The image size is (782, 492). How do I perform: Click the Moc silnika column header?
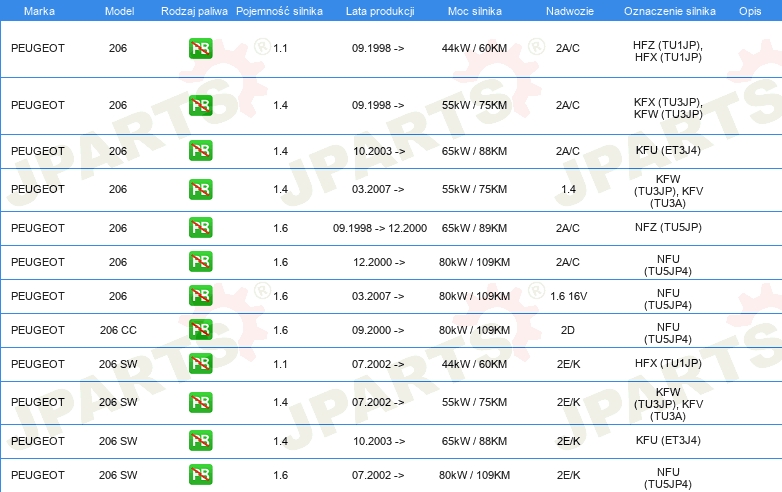[x=475, y=11]
